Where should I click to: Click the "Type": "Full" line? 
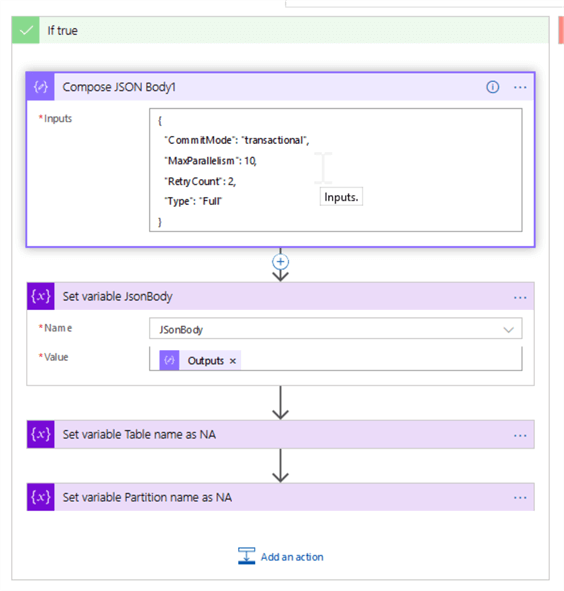[193, 201]
